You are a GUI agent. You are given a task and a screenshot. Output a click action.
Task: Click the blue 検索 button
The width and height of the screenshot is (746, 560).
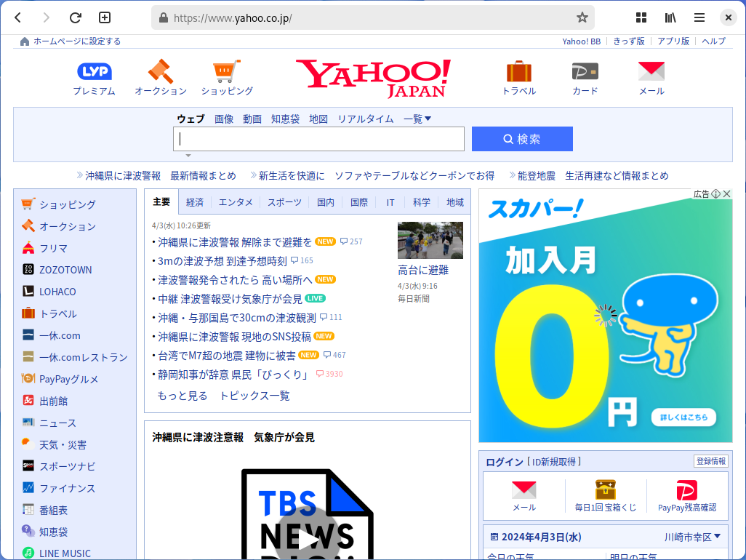[522, 139]
